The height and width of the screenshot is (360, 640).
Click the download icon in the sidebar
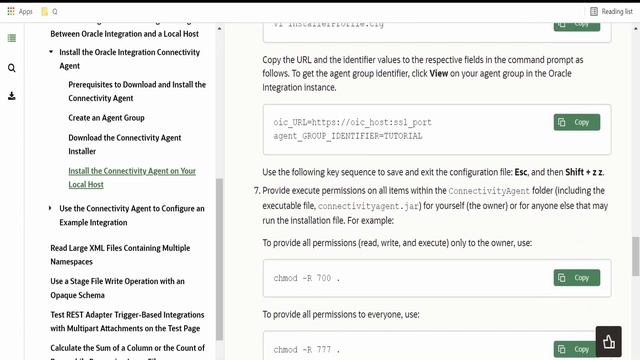point(12,96)
